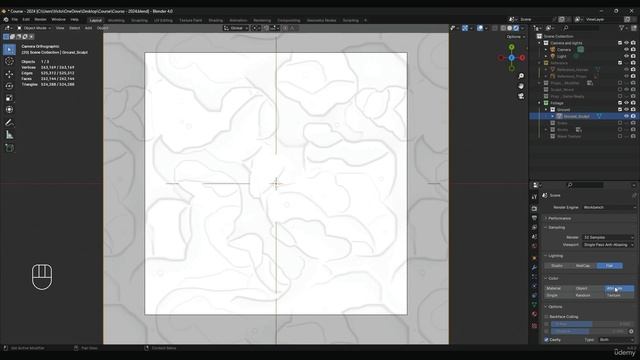Select the Add Cube tool
The image size is (640, 360).
click(9, 148)
